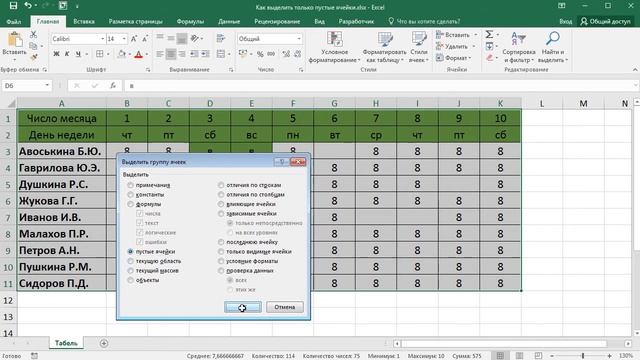
Task: Click the Undo arrow in title bar
Action: coord(28,6)
